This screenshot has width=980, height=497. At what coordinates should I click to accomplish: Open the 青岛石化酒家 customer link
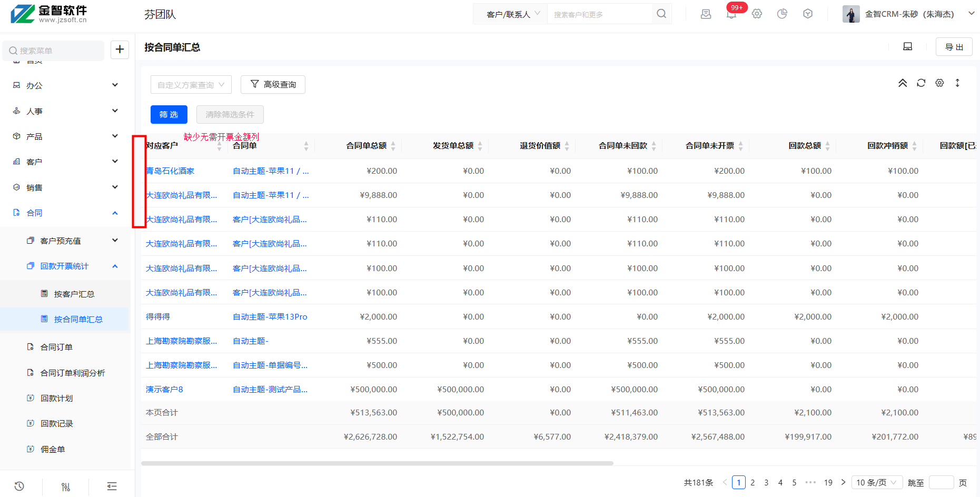(170, 171)
